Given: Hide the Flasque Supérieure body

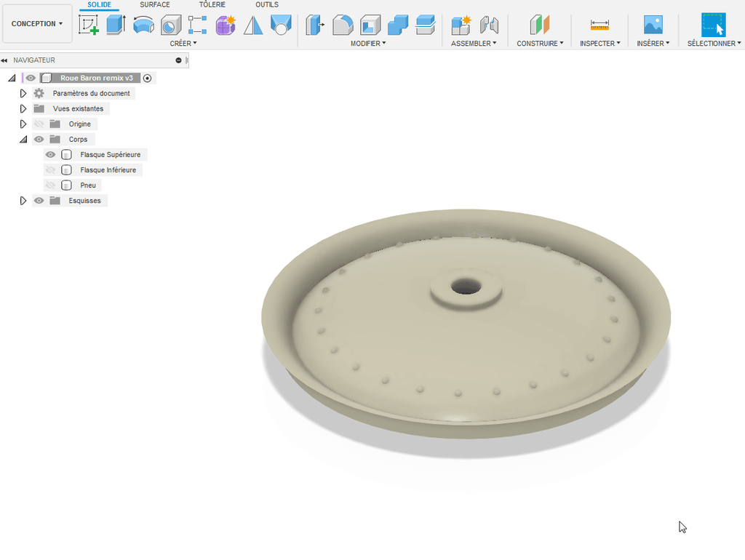Looking at the screenshot, I should (x=50, y=154).
